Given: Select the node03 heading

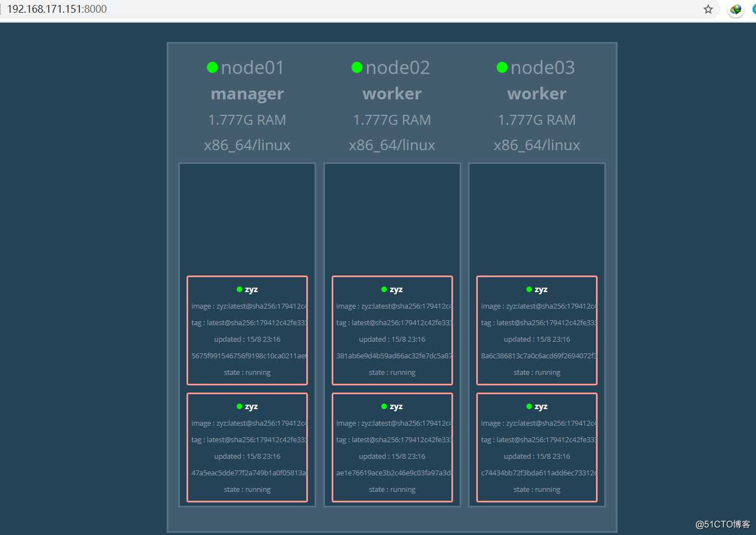Looking at the screenshot, I should [x=543, y=67].
